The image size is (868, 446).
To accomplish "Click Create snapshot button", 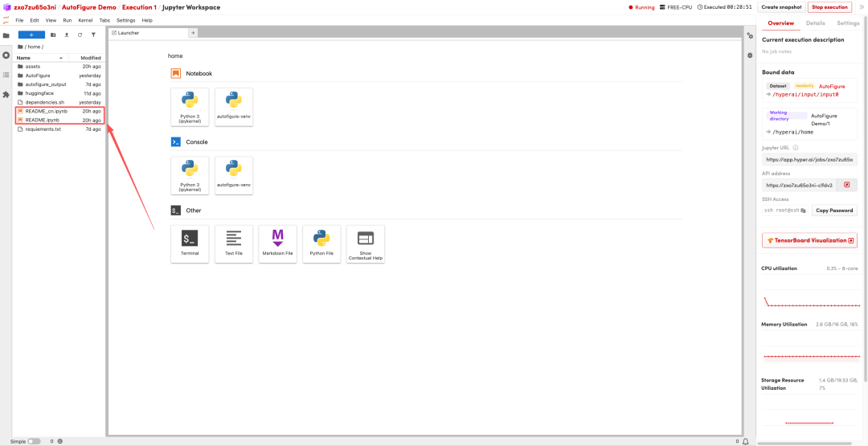I will [x=781, y=7].
